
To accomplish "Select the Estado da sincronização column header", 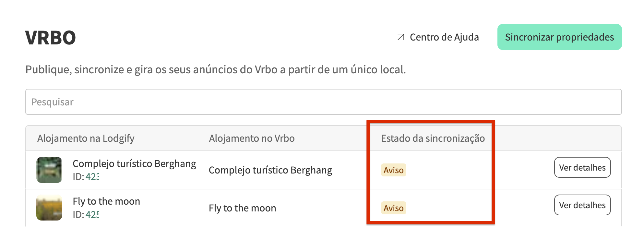I will (x=433, y=138).
